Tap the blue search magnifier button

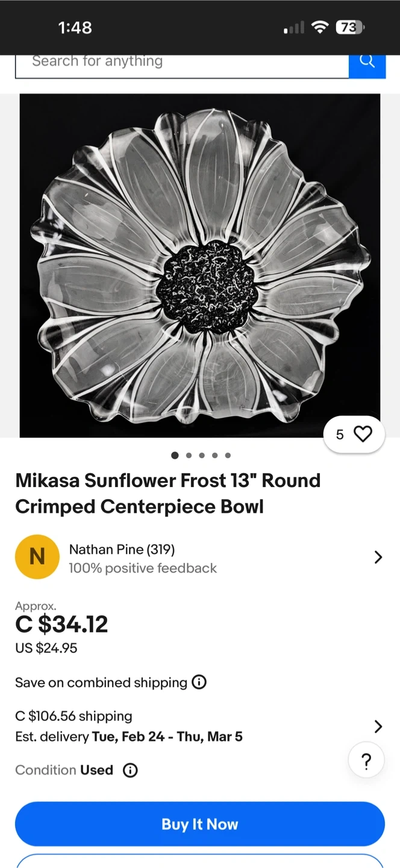click(x=367, y=63)
